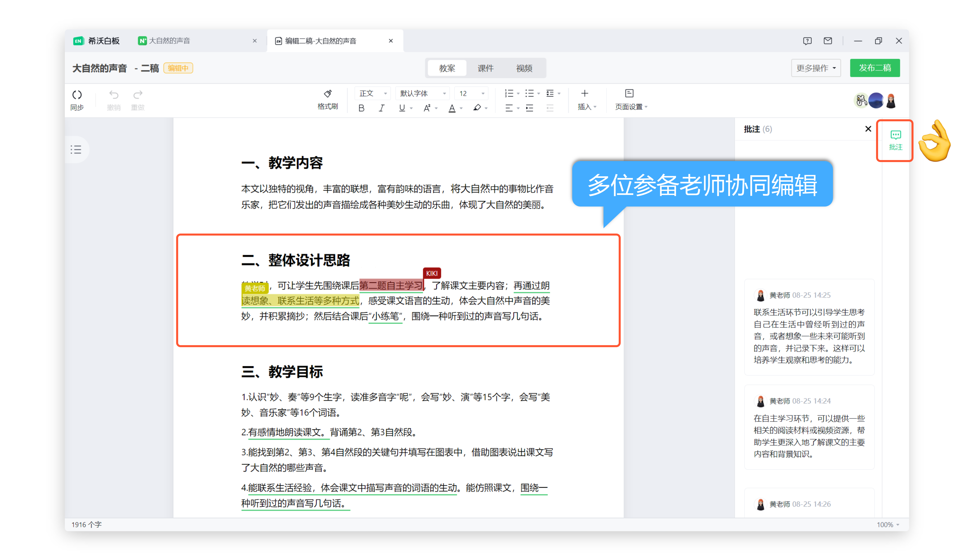Screen dimensions: 974x560
Task: Open the help feedback icon
Action: pyautogui.click(x=807, y=41)
